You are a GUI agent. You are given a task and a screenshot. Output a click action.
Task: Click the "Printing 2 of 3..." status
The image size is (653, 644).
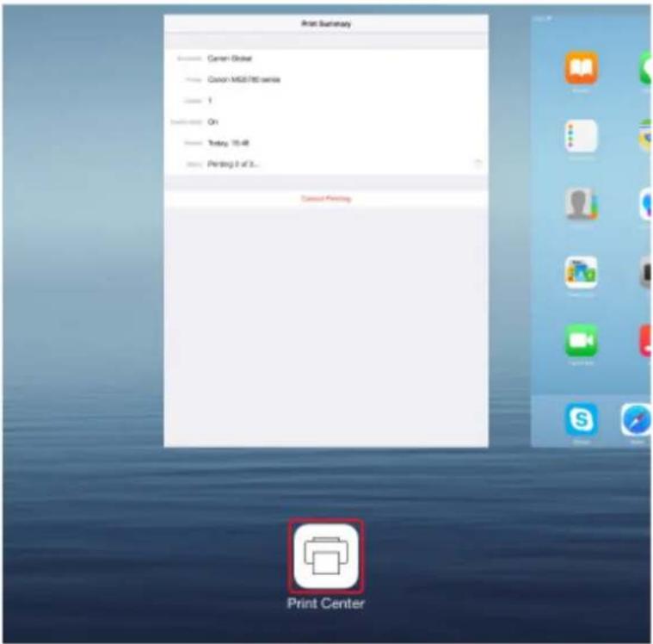[233, 164]
